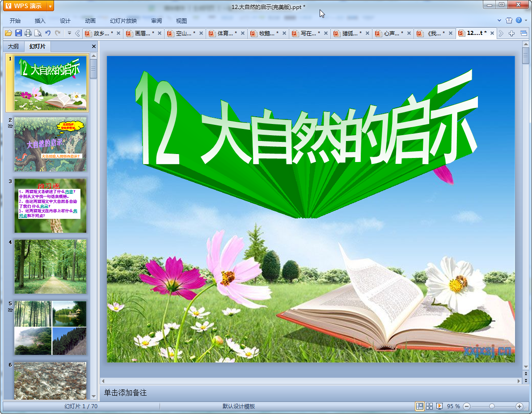Image resolution: width=532 pixels, height=414 pixels.
Task: Open the window list icon beside the plus
Action: click(x=524, y=33)
